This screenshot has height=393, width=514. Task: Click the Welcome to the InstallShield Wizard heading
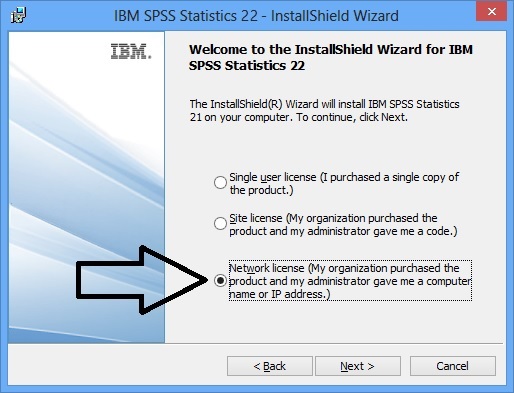(331, 57)
